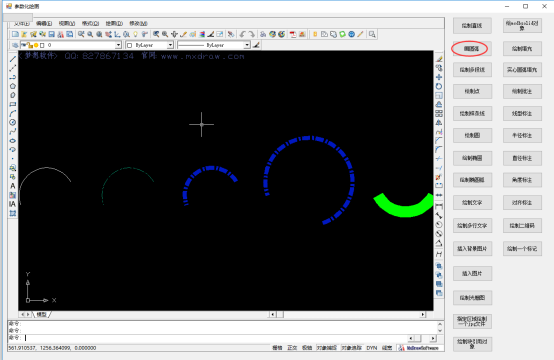554x360 pixels.
Task: Click the Redo arrow icon
Action: [252, 34]
